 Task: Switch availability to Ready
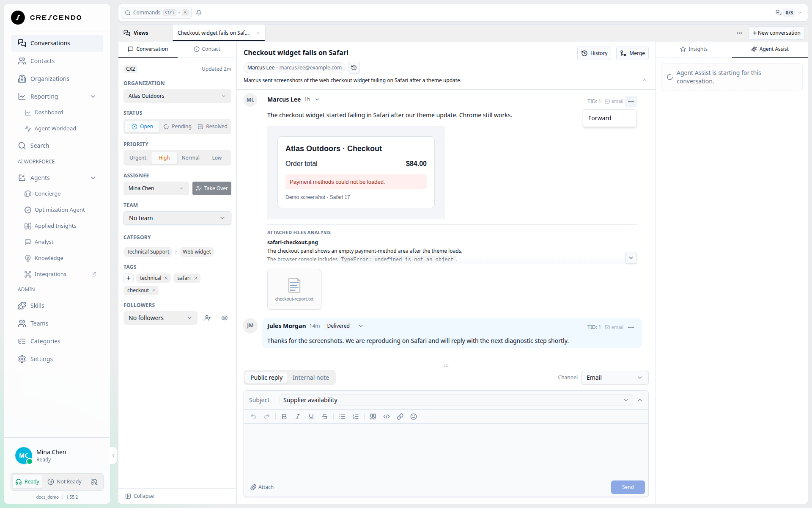28,482
